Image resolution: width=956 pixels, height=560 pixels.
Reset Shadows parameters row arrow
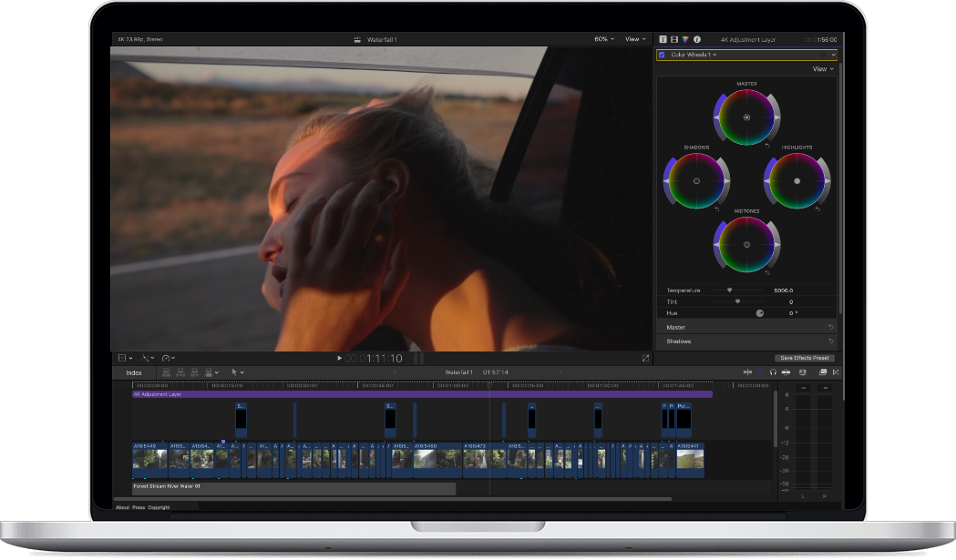[830, 341]
